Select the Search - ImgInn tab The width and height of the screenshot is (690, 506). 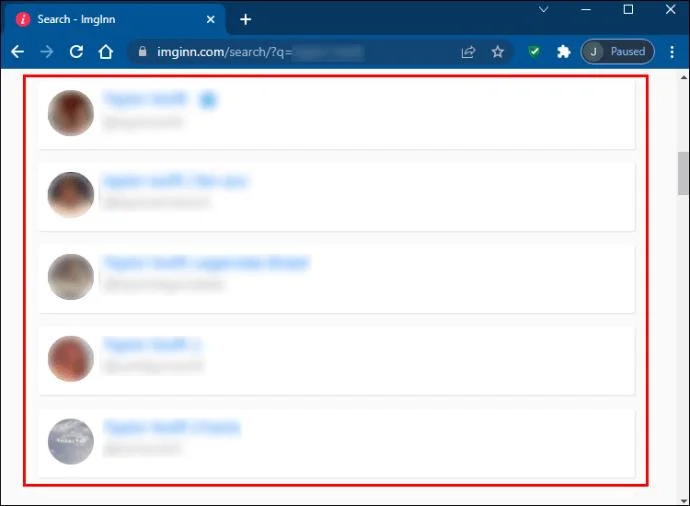(116, 19)
